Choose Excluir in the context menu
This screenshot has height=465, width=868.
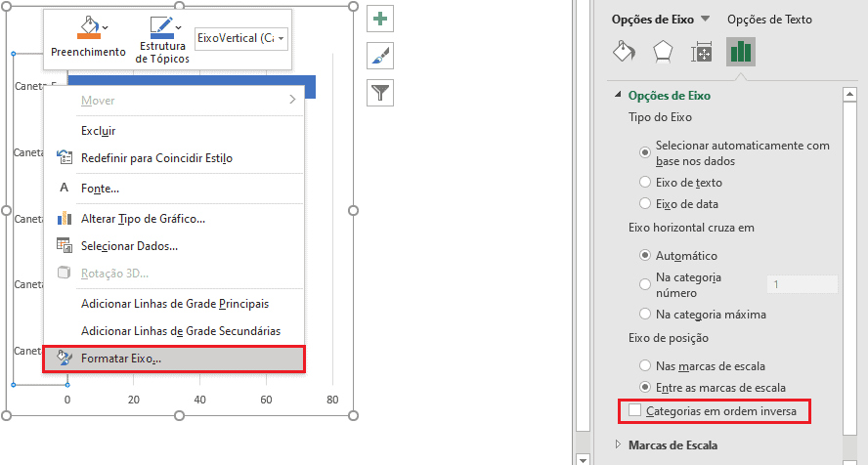[173, 131]
